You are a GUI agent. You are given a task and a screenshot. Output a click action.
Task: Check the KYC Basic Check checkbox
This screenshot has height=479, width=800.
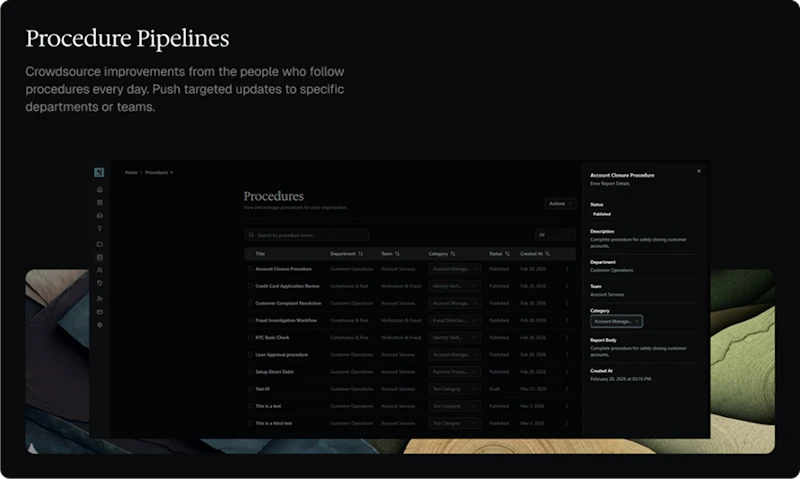click(250, 338)
